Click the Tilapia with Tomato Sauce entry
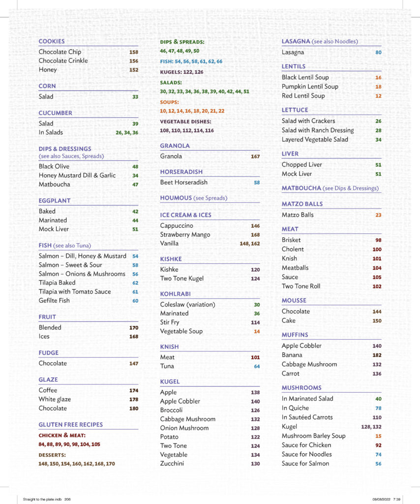The height and width of the screenshot is (504, 420). (x=75, y=291)
